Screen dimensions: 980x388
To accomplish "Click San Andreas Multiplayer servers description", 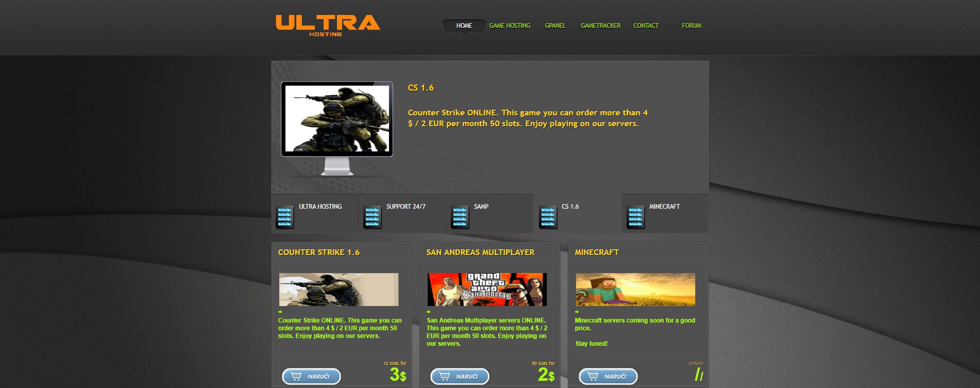I will [487, 332].
